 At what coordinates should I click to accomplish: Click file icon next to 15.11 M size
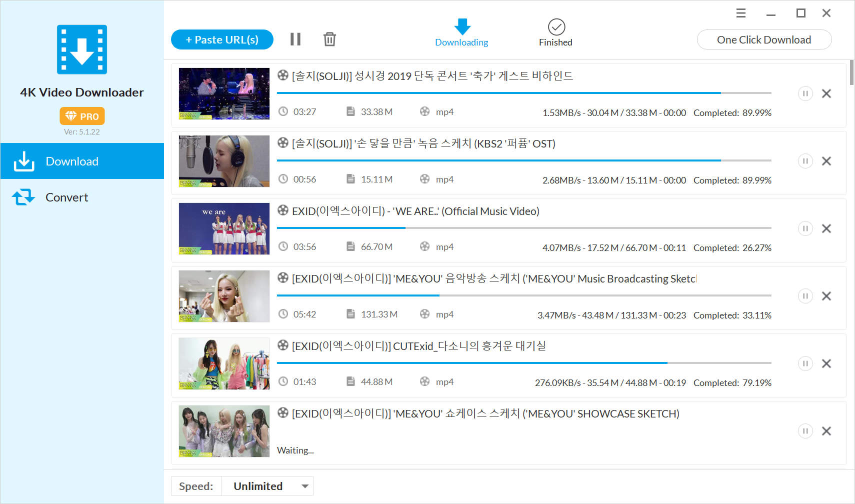point(350,179)
